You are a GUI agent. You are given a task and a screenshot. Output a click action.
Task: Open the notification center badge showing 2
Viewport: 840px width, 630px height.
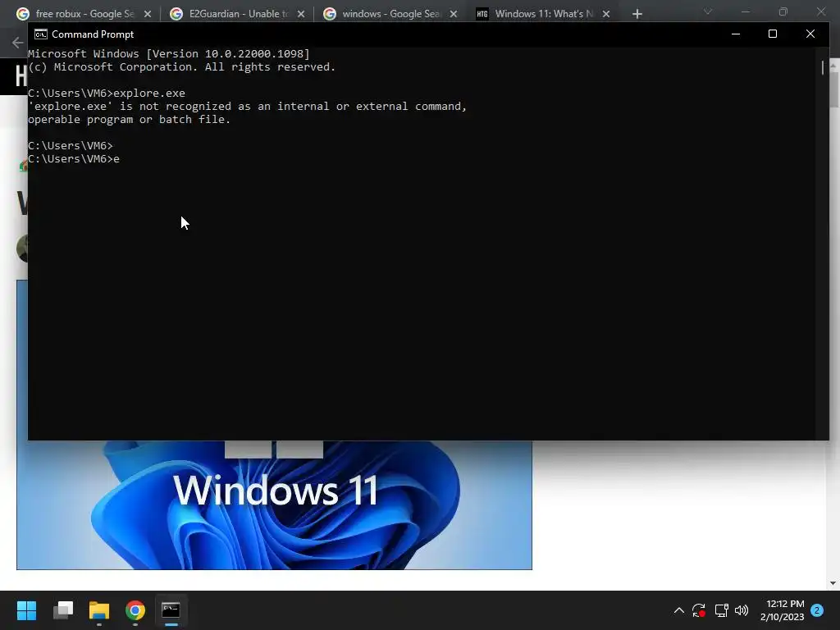pyautogui.click(x=817, y=610)
